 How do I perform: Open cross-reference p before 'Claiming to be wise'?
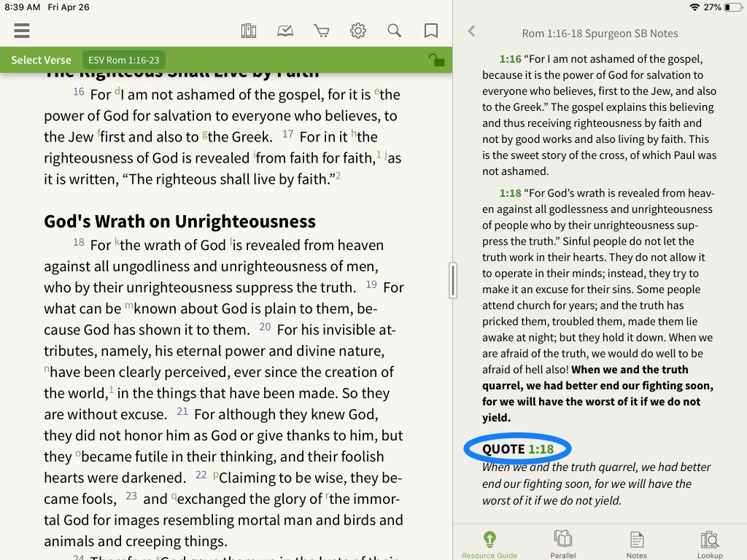(216, 475)
